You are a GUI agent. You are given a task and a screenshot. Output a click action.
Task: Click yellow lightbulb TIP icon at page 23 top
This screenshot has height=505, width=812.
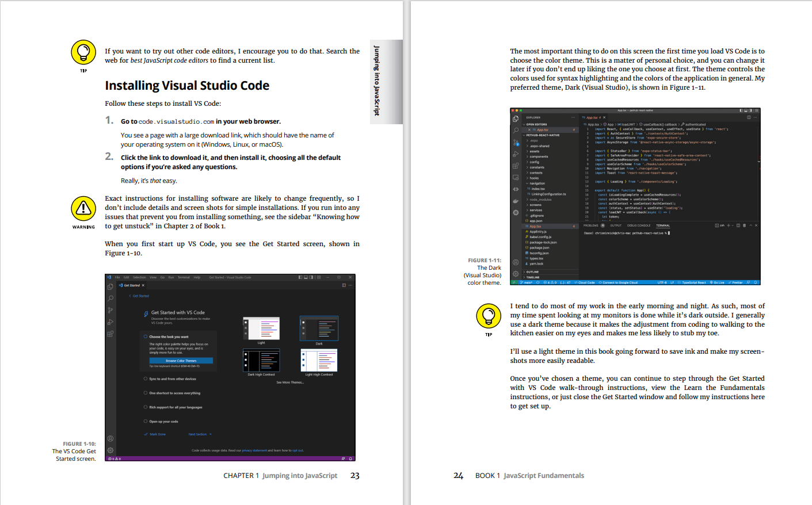point(83,52)
